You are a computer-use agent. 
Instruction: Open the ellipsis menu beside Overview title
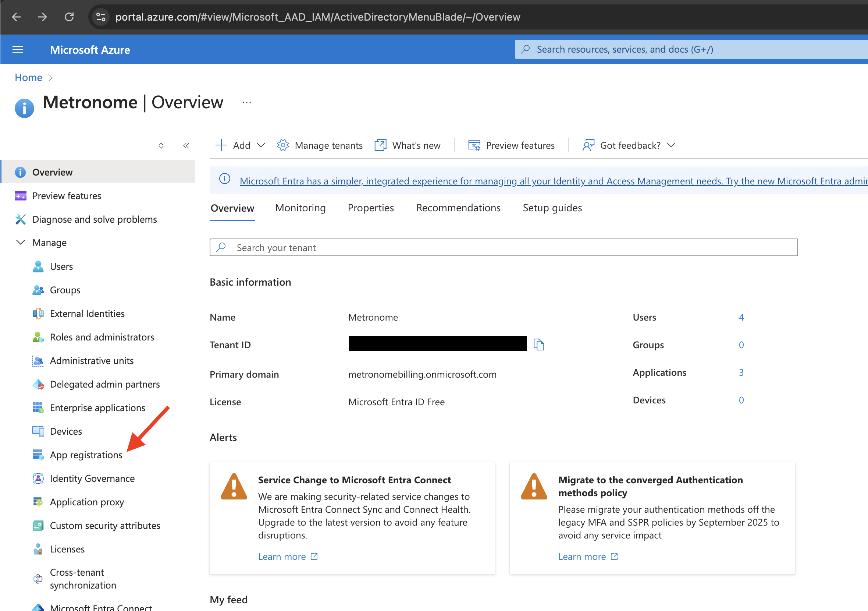coord(246,102)
